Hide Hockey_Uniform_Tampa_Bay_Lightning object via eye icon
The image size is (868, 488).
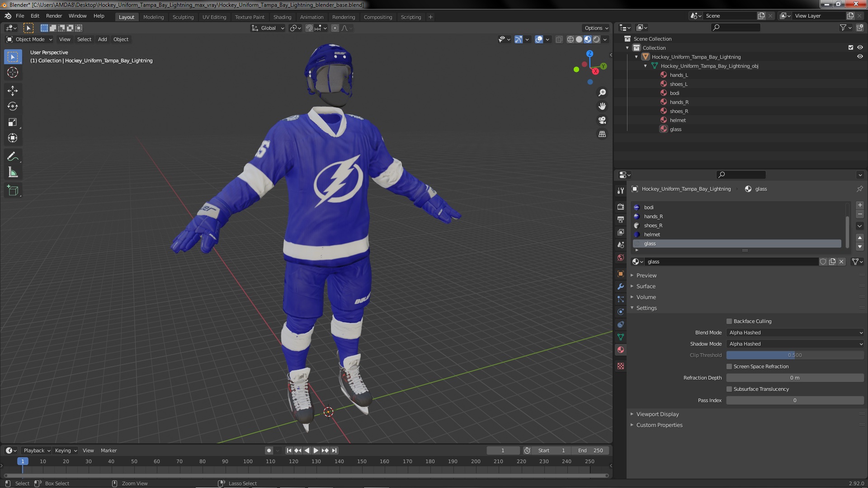click(860, 56)
